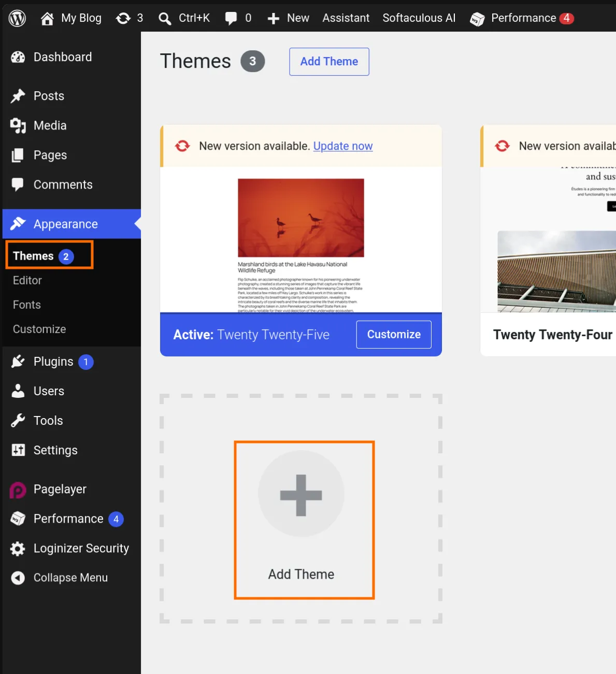This screenshot has width=616, height=674.
Task: Click the plus New icon in admin bar
Action: [x=274, y=19]
